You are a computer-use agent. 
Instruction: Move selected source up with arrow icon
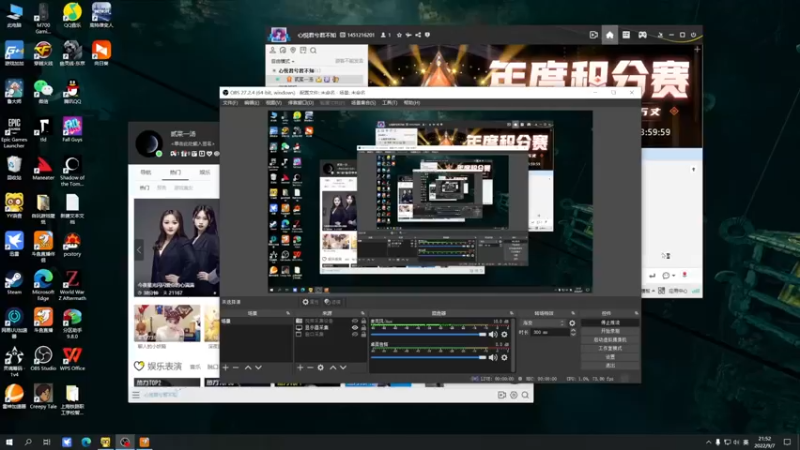[x=333, y=367]
